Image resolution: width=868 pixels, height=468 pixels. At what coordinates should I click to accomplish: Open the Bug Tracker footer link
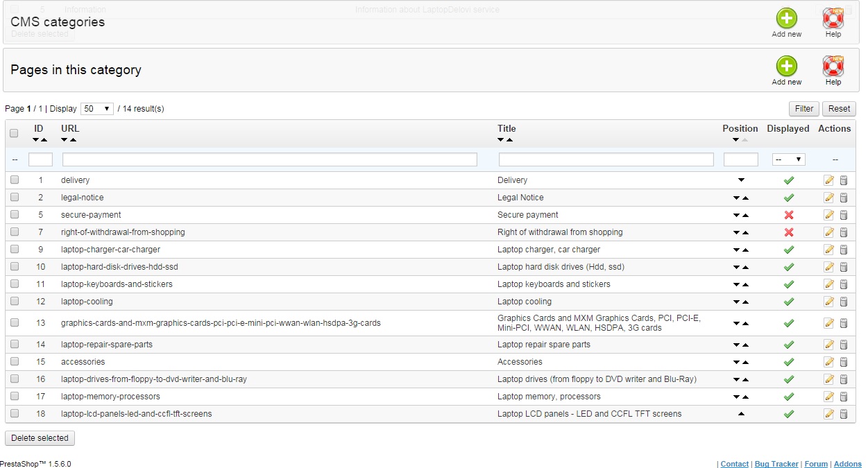(776, 464)
